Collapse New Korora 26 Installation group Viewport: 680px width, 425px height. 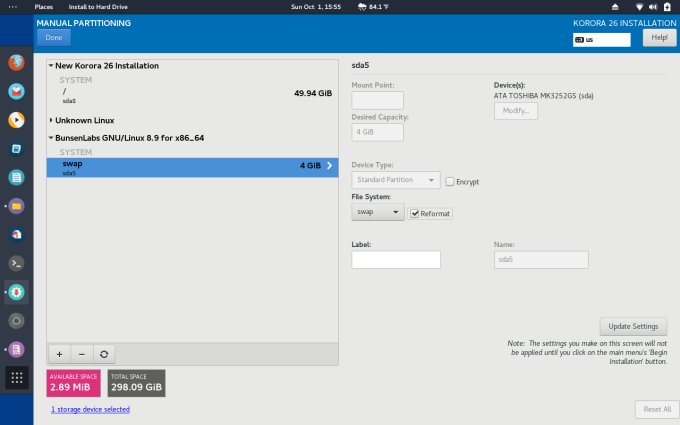click(x=51, y=65)
